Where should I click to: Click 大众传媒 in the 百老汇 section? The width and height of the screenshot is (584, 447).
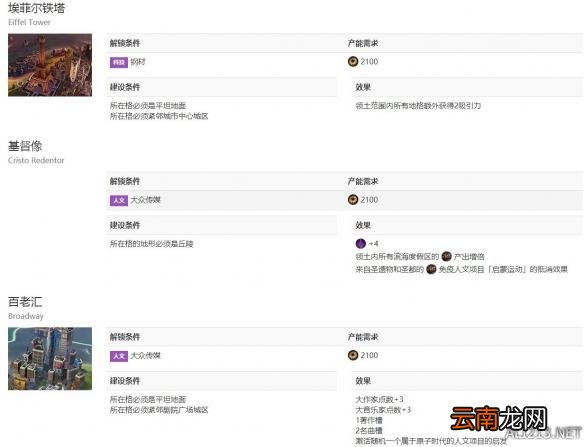145,355
